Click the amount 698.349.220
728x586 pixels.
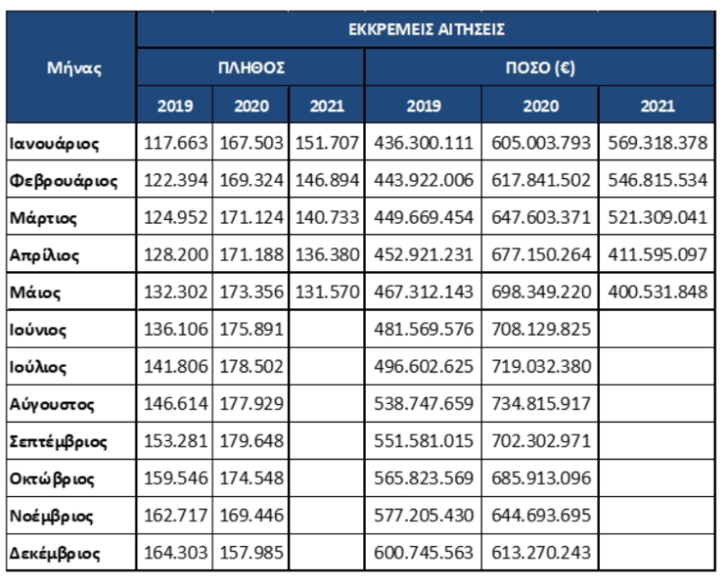[x=540, y=292]
